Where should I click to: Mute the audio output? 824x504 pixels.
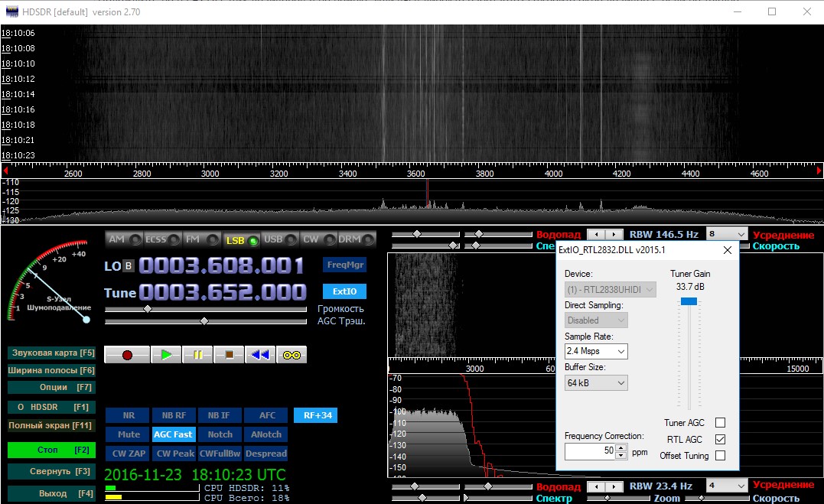point(129,434)
